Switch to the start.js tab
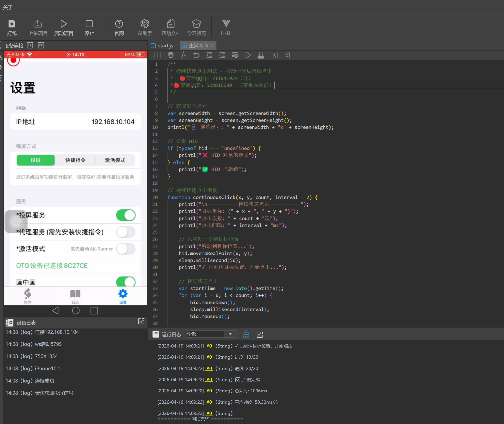The height and width of the screenshot is (424, 504). click(165, 46)
